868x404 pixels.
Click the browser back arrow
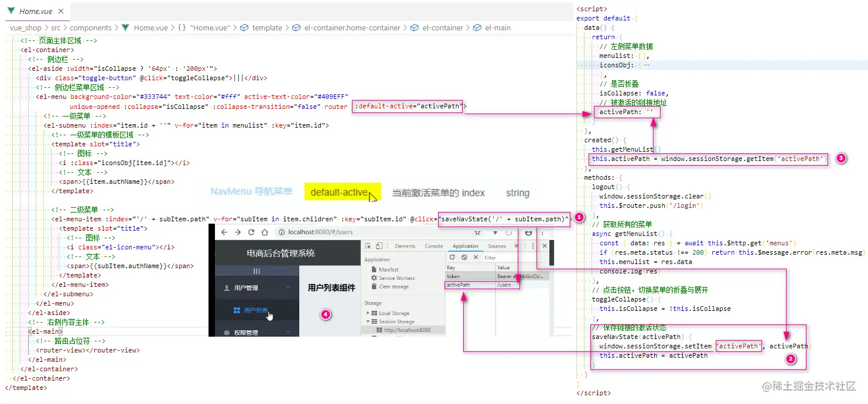[224, 232]
